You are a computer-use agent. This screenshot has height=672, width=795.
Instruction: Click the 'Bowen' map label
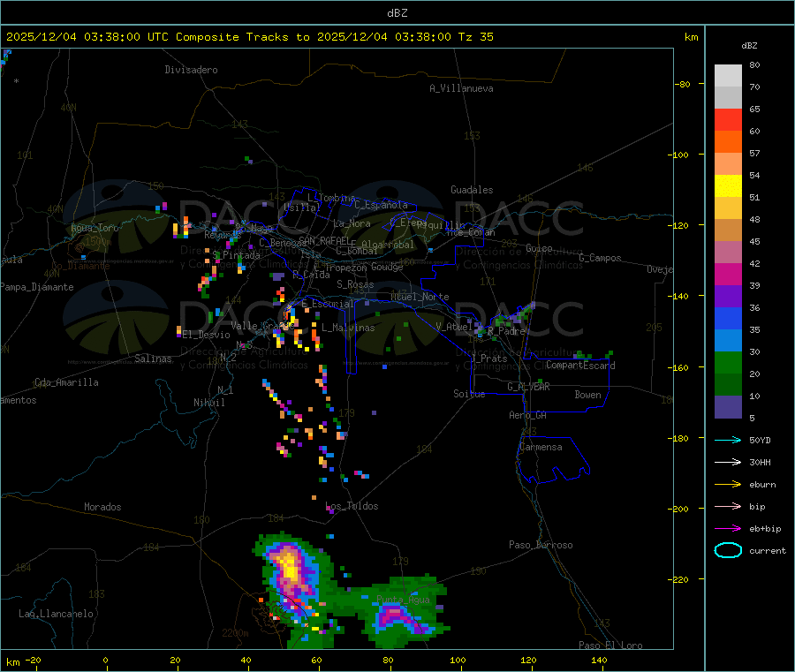point(587,395)
